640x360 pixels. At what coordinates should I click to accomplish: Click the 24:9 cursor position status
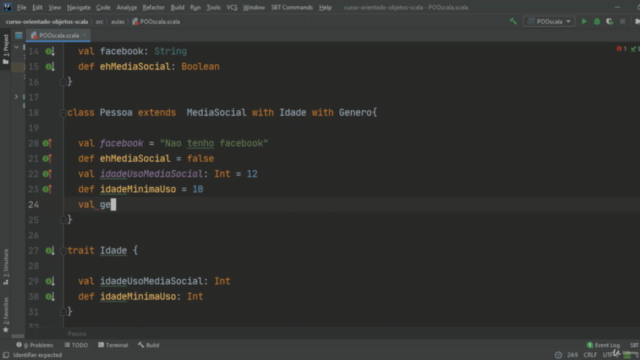pyautogui.click(x=572, y=355)
